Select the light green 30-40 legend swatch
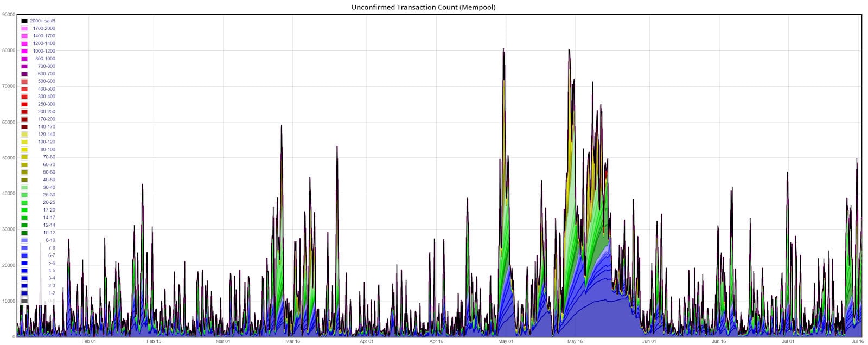 pos(24,188)
